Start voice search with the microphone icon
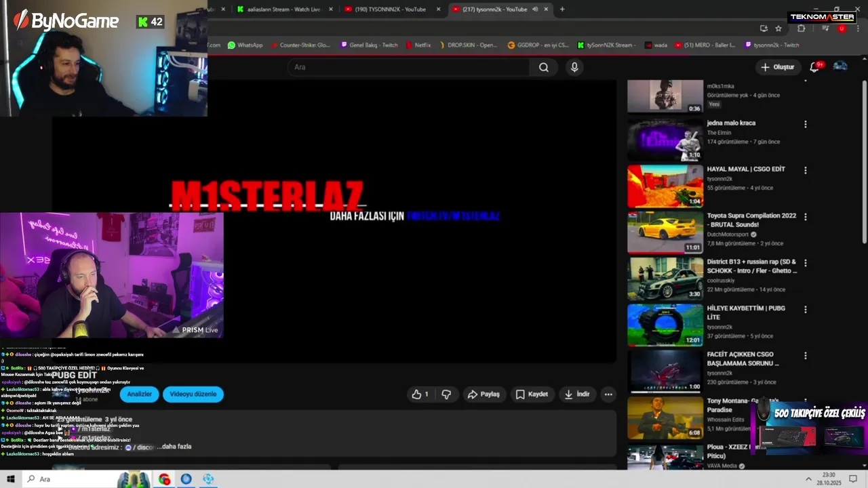 [574, 67]
